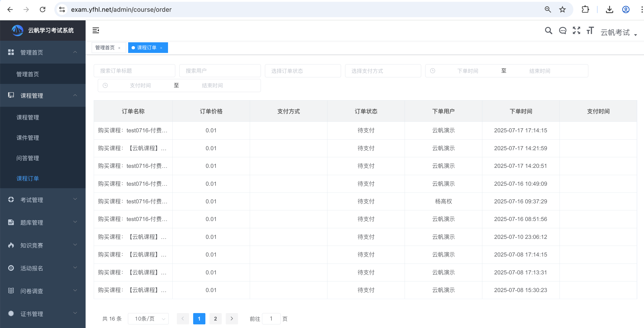Screen dimensions: 644x328
Task: Open the 选择订单状态 dropdown
Action: click(303, 71)
